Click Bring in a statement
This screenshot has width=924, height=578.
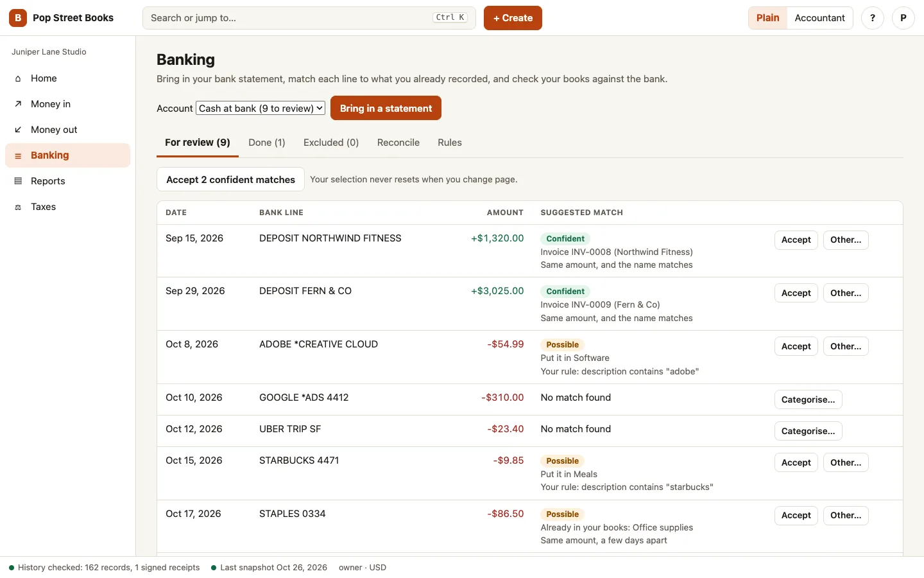(386, 108)
